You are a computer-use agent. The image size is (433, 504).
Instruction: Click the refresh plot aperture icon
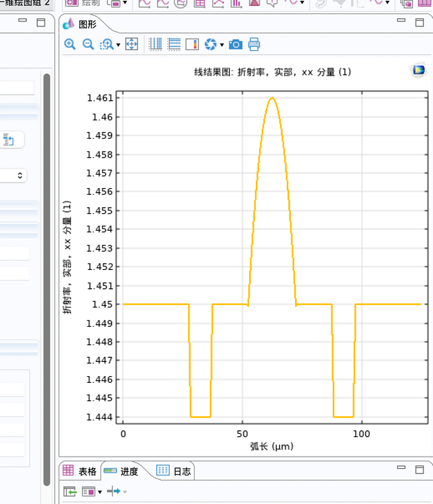tap(210, 44)
